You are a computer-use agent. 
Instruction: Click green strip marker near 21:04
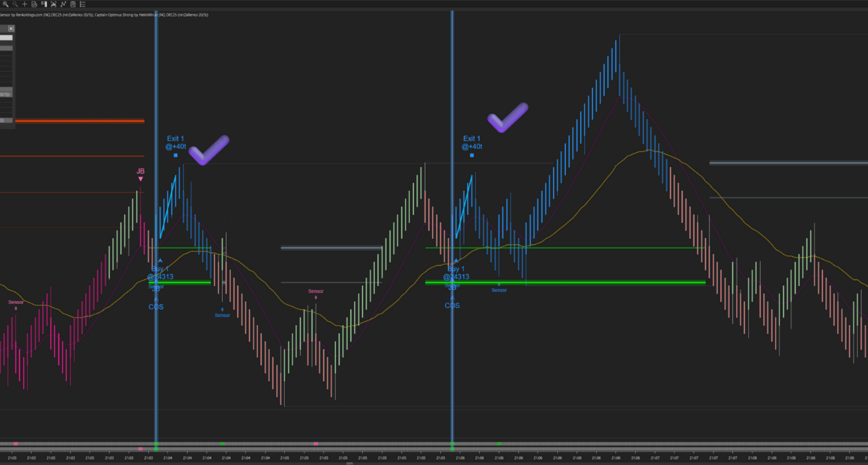pos(222,444)
